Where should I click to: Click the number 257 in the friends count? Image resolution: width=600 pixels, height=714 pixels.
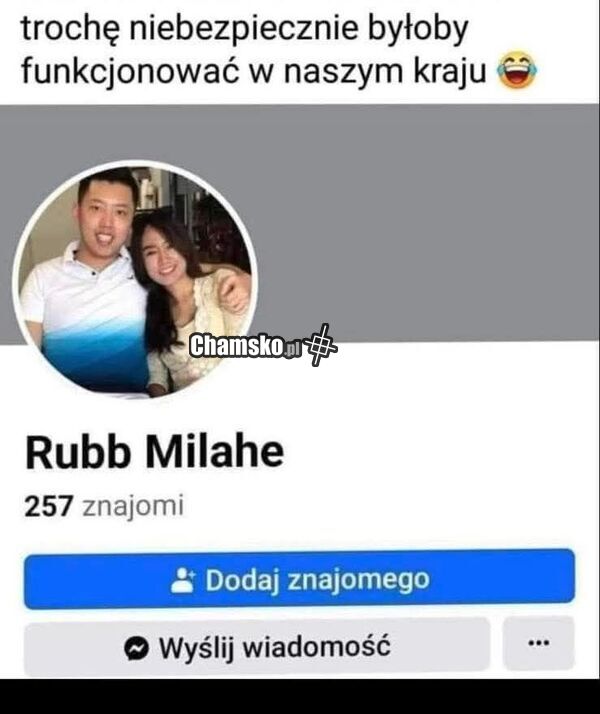pyautogui.click(x=49, y=506)
